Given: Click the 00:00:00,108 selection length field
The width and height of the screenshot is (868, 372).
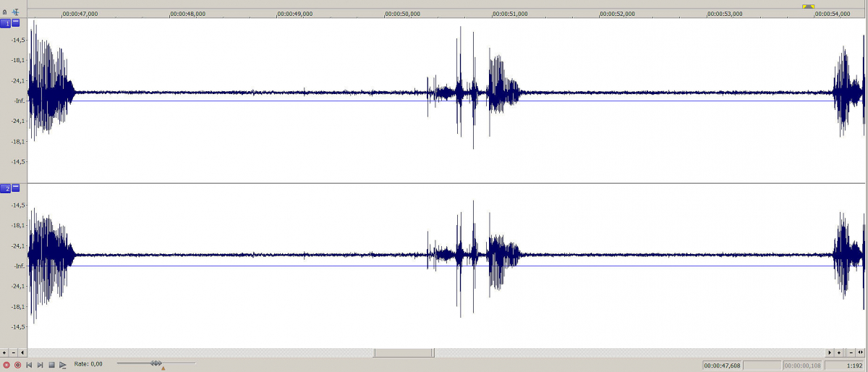Looking at the screenshot, I should point(802,365).
